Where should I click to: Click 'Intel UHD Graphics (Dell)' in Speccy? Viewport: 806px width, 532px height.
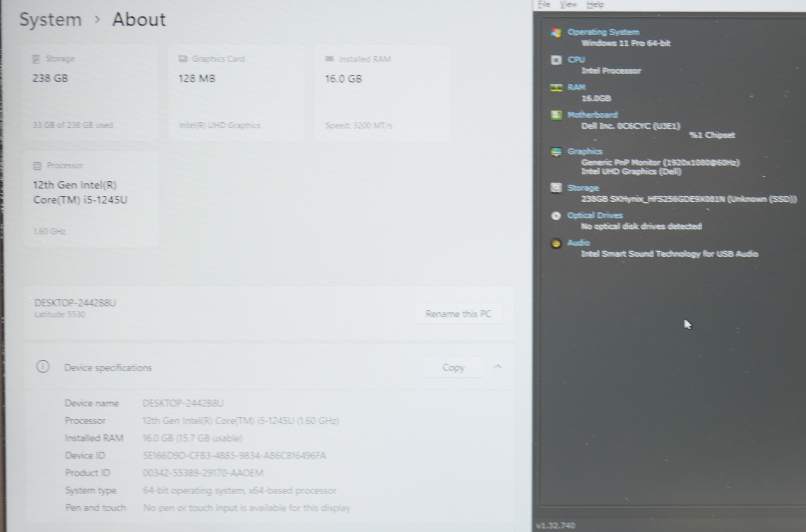(x=631, y=171)
